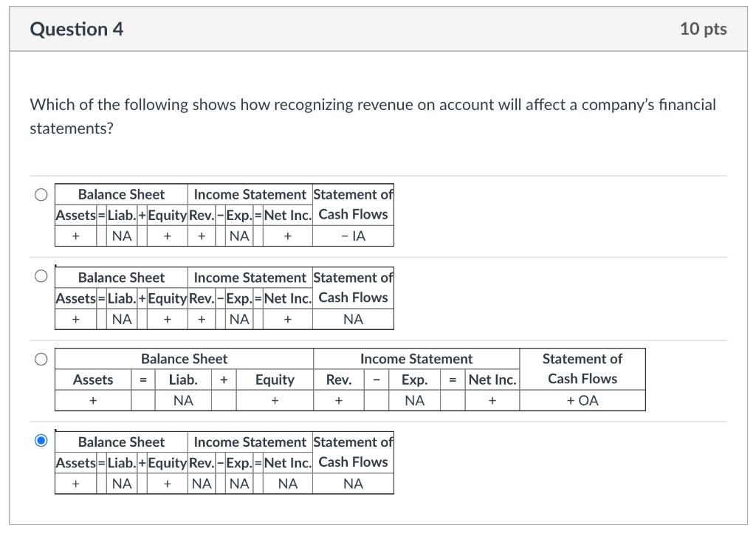Click Liab. header in the wide third table
Image resolution: width=756 pixels, height=542 pixels.
pyautogui.click(x=183, y=380)
